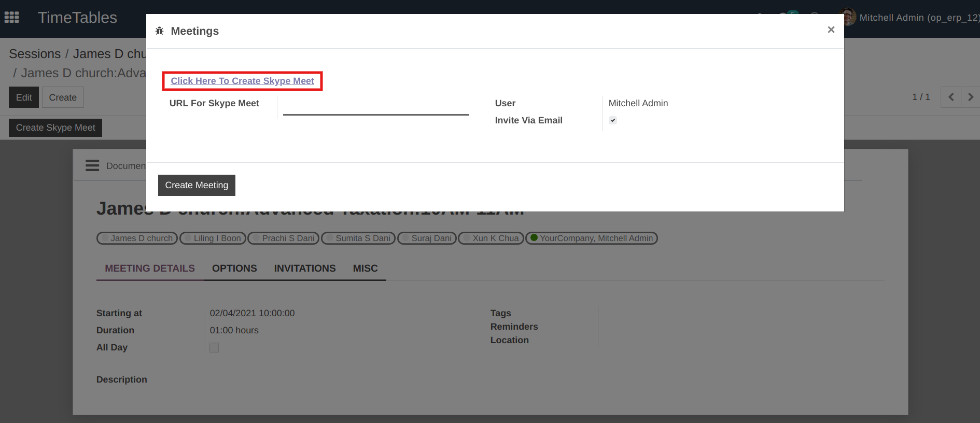Click the Mitchell Admin user value in dialog
The height and width of the screenshot is (423, 980).
coord(638,103)
